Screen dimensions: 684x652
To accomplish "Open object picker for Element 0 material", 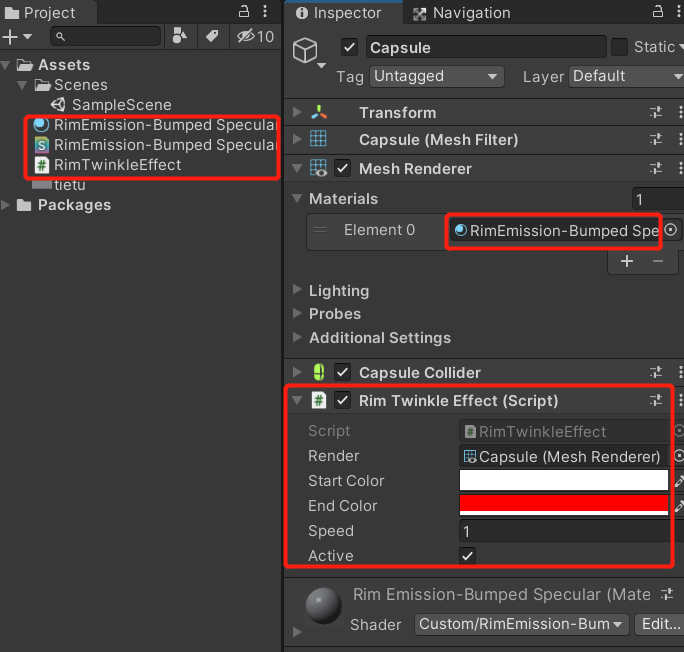I will click(x=671, y=230).
